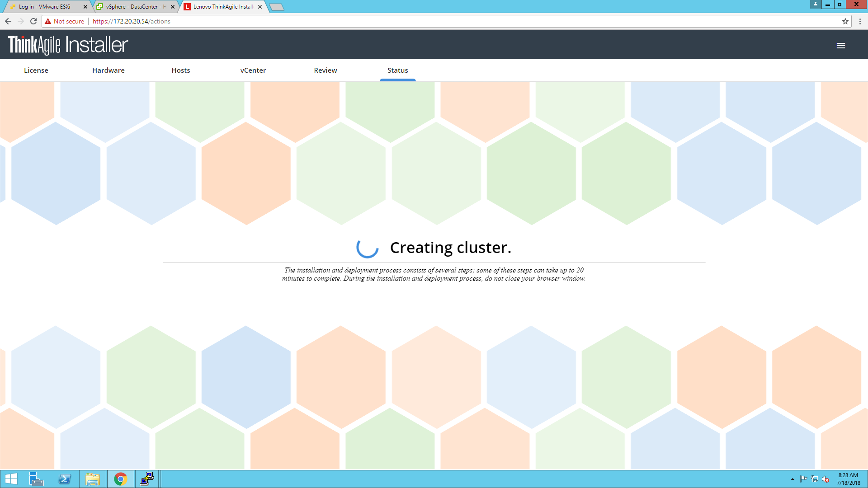Click the Not secure warning icon

48,21
